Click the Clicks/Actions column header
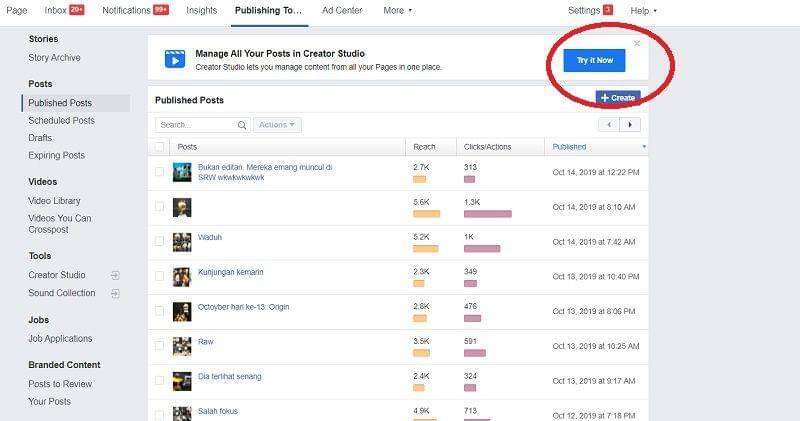Screen dimensions: 800x421 (x=487, y=147)
